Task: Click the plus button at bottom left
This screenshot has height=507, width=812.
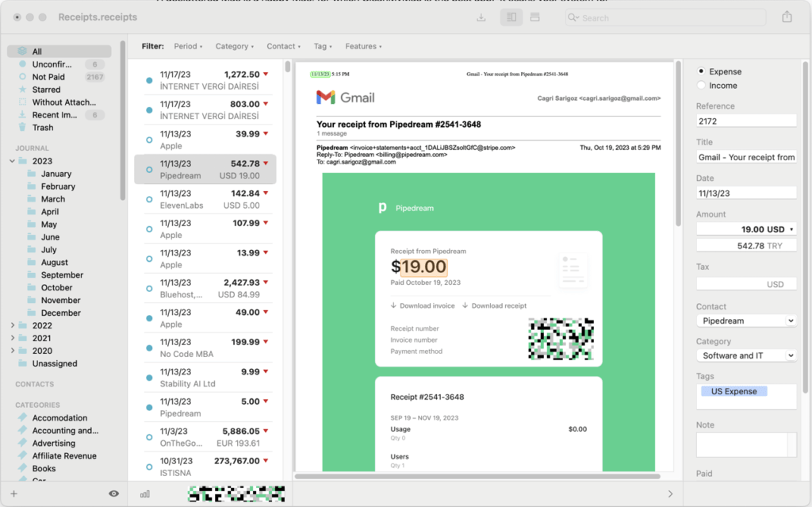Action: (13, 494)
